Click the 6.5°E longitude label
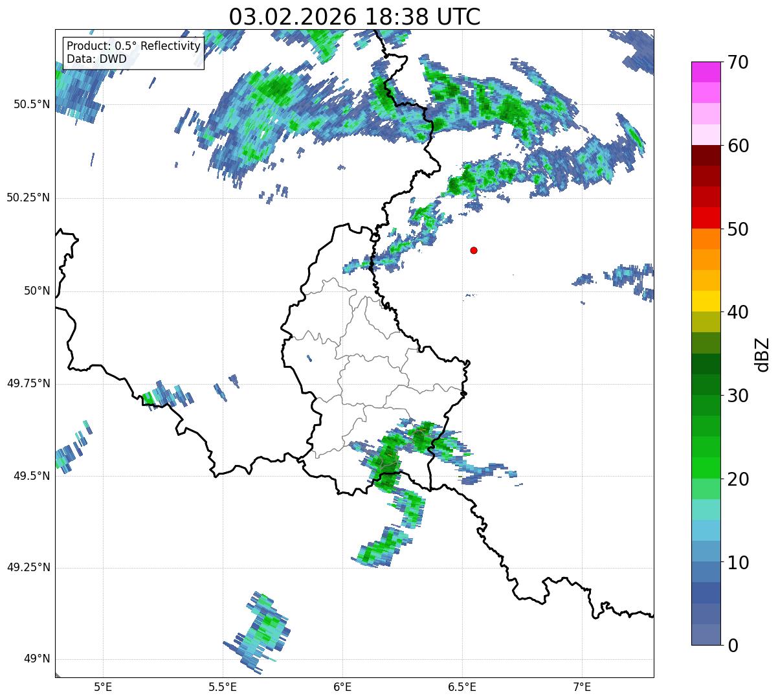 462,686
